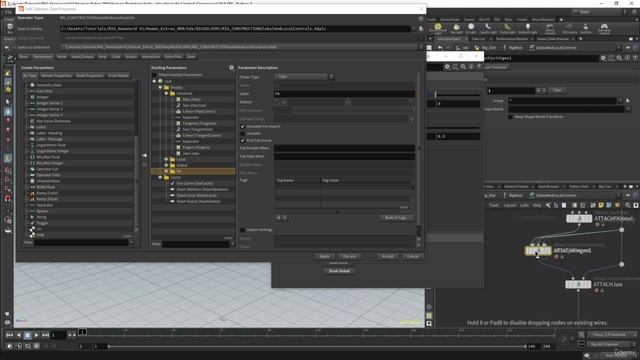Viewport: 640px width, 360px height.
Task: Toggle End Tab Group checkbox
Action: (x=242, y=140)
